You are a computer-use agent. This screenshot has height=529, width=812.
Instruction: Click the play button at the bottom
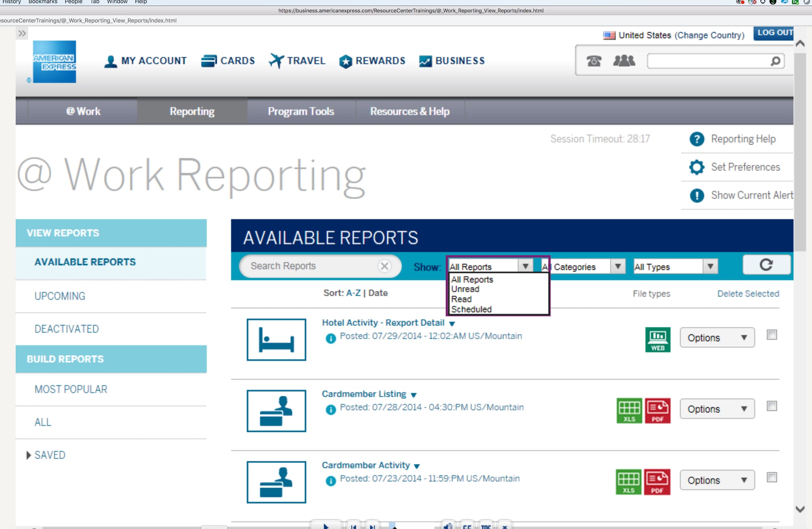tap(326, 526)
